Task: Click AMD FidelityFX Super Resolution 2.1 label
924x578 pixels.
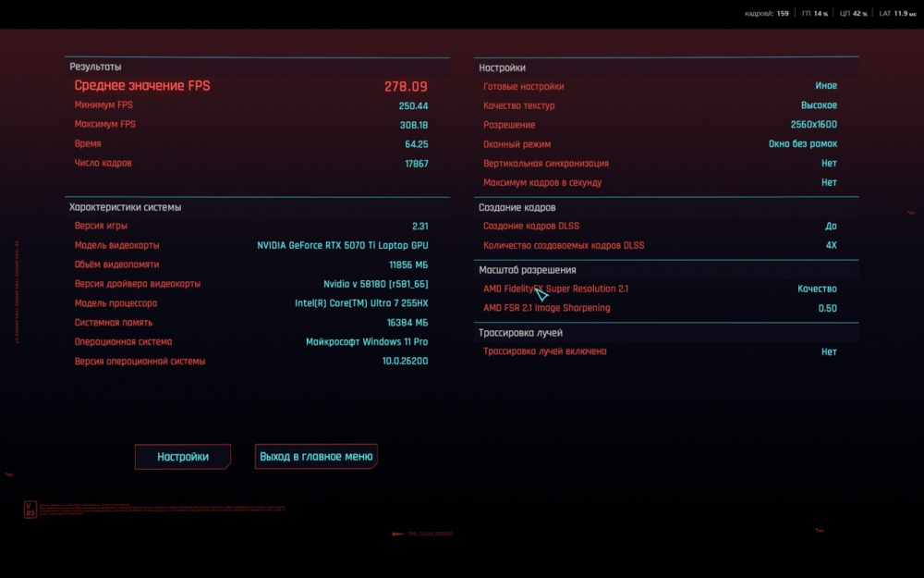Action: point(555,289)
